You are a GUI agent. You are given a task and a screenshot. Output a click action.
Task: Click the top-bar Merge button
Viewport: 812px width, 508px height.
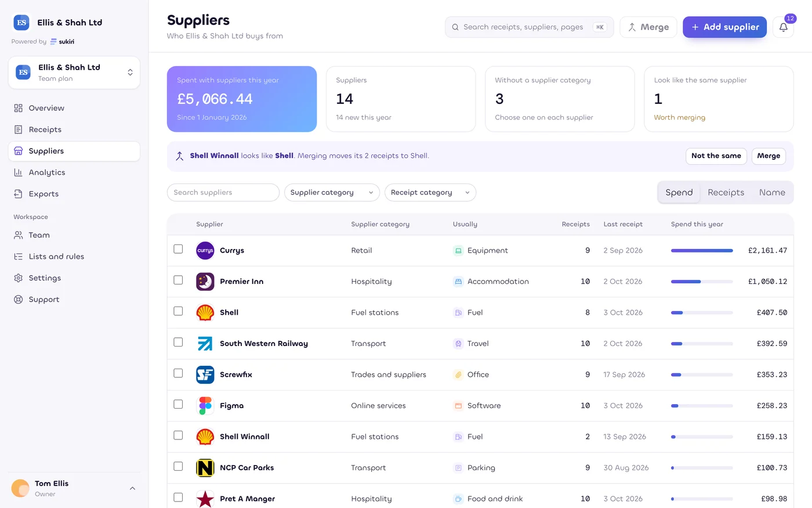[648, 27]
